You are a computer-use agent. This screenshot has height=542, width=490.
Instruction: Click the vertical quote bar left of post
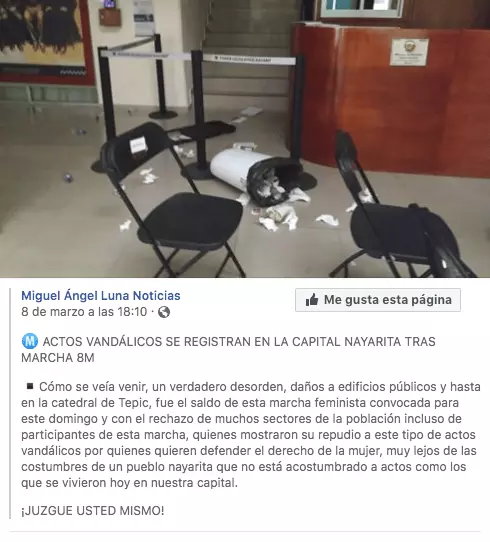(x=10, y=403)
